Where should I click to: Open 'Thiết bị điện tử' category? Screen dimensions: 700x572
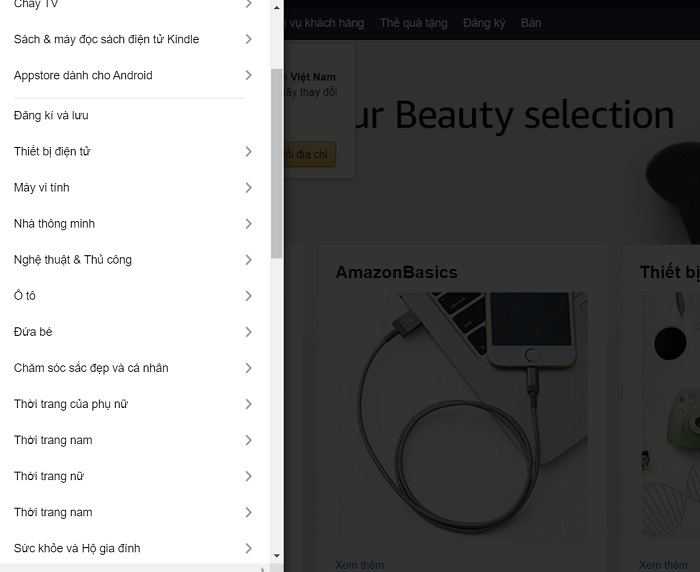tap(133, 152)
